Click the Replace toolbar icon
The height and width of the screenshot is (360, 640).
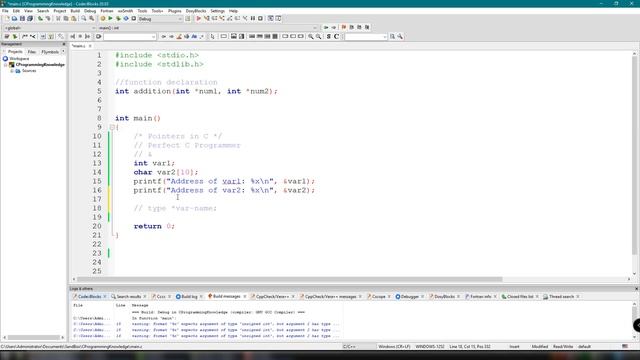coord(91,19)
